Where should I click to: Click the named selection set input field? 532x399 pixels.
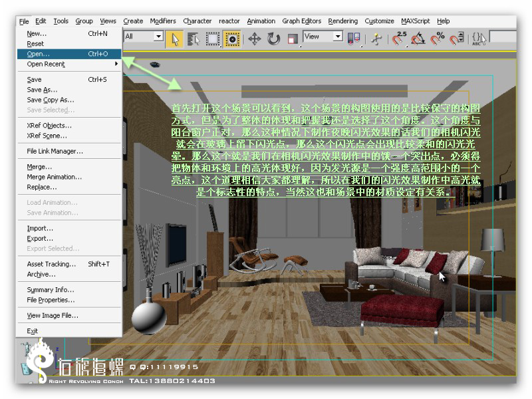point(503,37)
